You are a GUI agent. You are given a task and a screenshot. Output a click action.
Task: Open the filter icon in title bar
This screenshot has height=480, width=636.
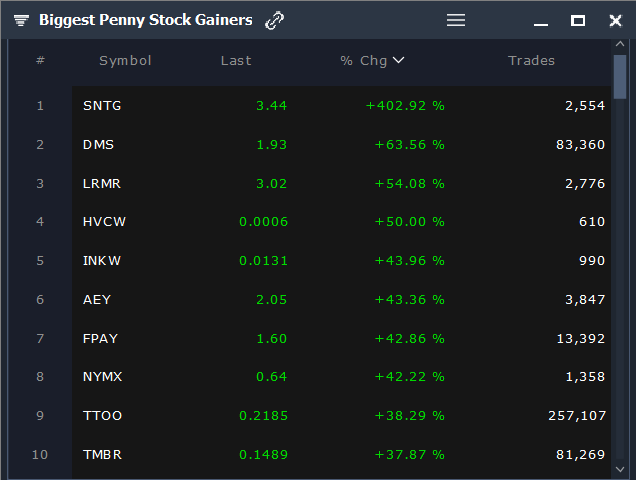tap(21, 20)
